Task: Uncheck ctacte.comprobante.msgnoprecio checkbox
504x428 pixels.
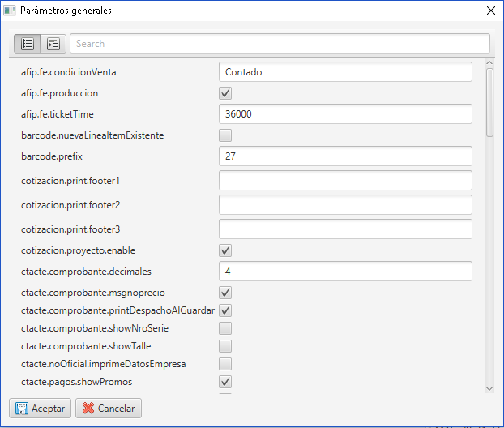Action: [x=225, y=293]
